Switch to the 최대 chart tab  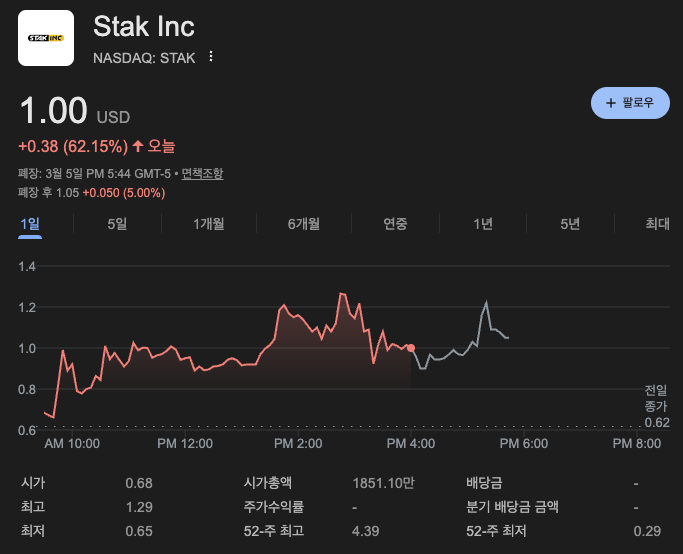click(x=657, y=224)
